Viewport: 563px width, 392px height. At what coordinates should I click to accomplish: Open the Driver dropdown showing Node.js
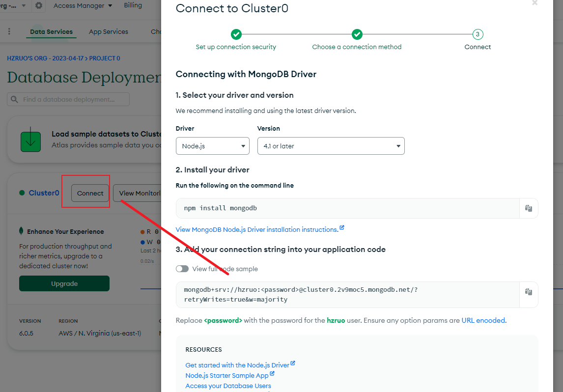[213, 146]
